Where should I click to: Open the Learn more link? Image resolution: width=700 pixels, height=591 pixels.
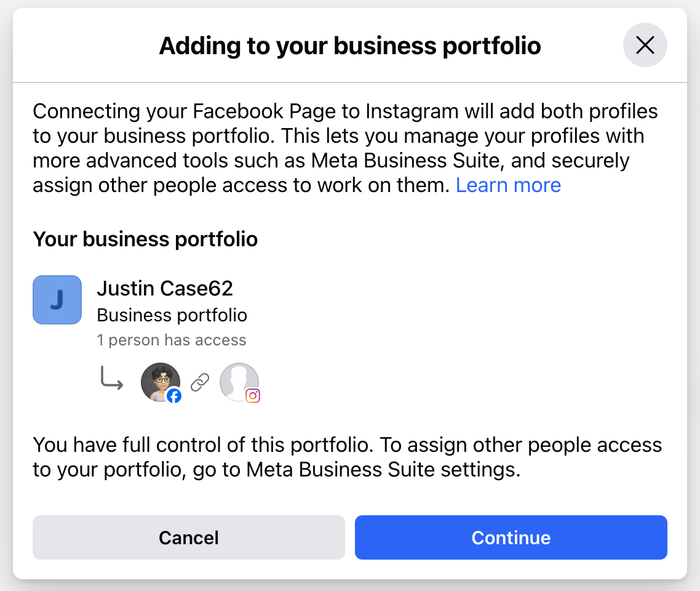coord(508,185)
